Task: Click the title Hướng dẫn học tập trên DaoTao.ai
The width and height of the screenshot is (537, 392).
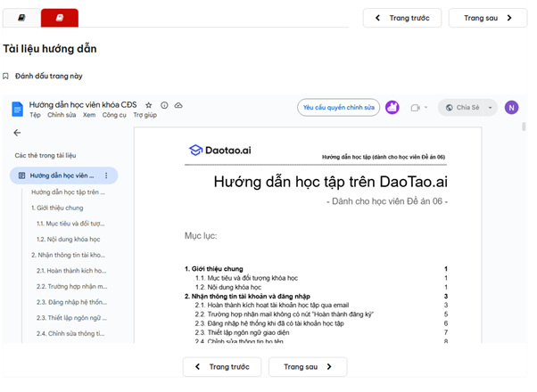Action: (x=330, y=182)
